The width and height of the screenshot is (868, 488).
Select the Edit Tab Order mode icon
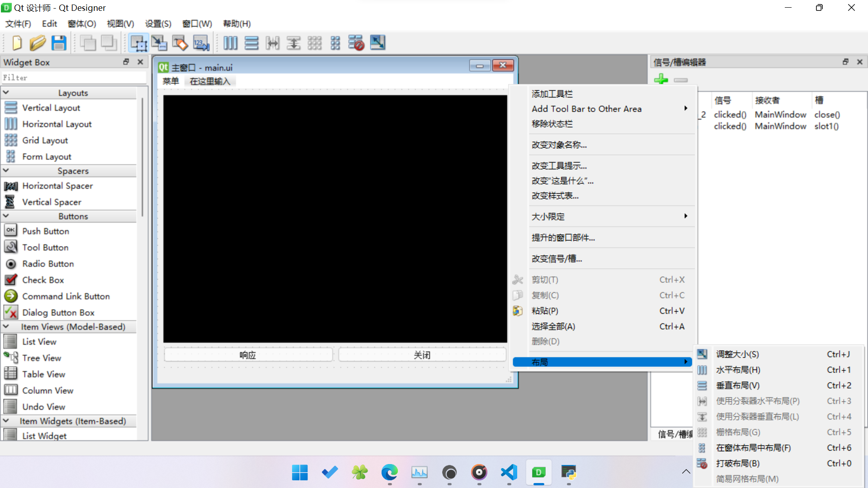201,43
